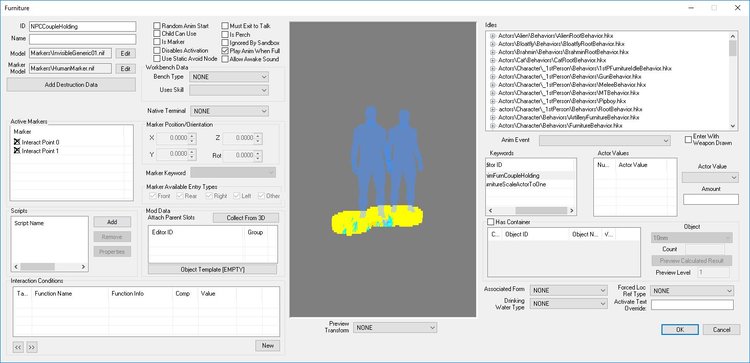Click the Keywords list horizontal scrollbar
The width and height of the screenshot is (750, 363).
(531, 210)
